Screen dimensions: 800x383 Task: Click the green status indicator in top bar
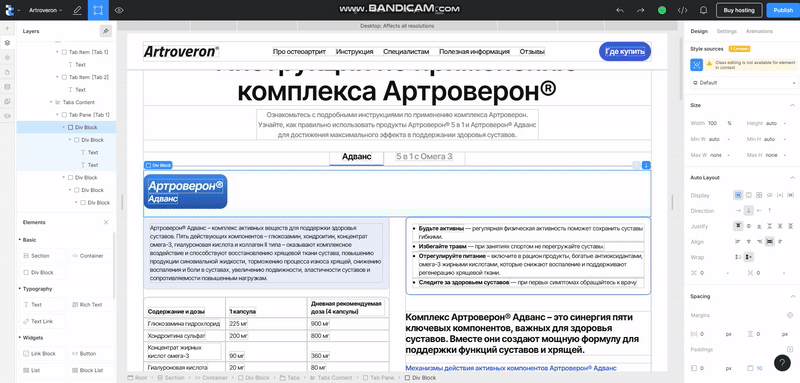[x=662, y=10]
